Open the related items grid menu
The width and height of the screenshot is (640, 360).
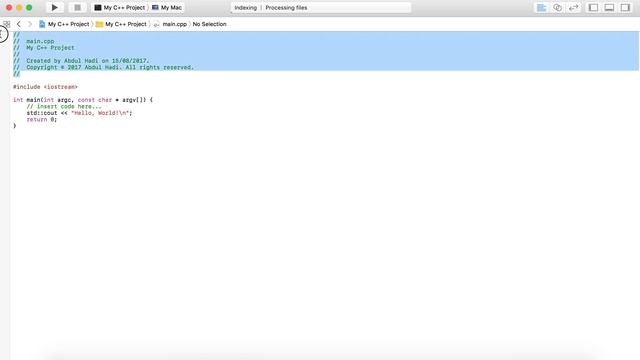click(x=7, y=24)
